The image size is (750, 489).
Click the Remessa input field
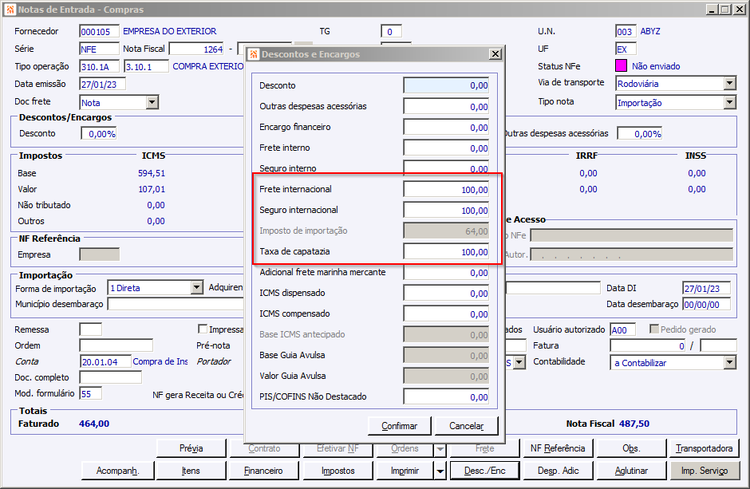90,329
